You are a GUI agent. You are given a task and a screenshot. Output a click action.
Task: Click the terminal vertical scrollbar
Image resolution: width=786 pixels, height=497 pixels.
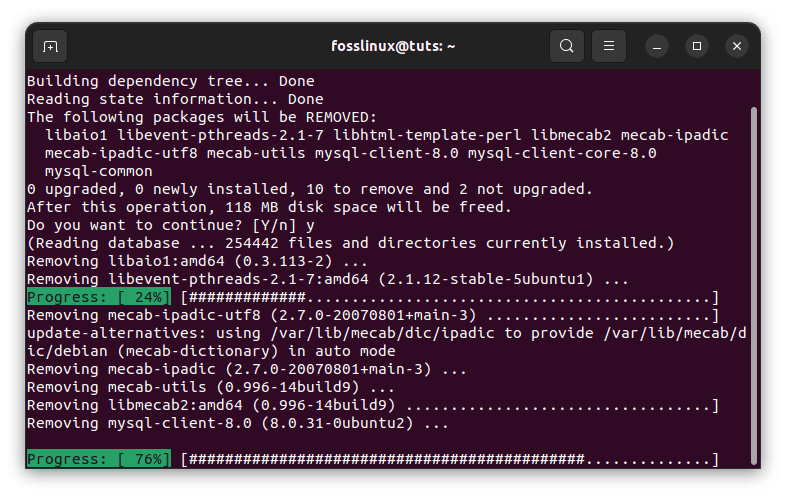(754, 286)
